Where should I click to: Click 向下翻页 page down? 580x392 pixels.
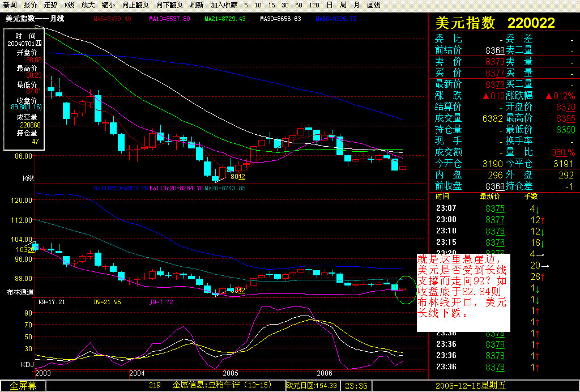[169, 5]
